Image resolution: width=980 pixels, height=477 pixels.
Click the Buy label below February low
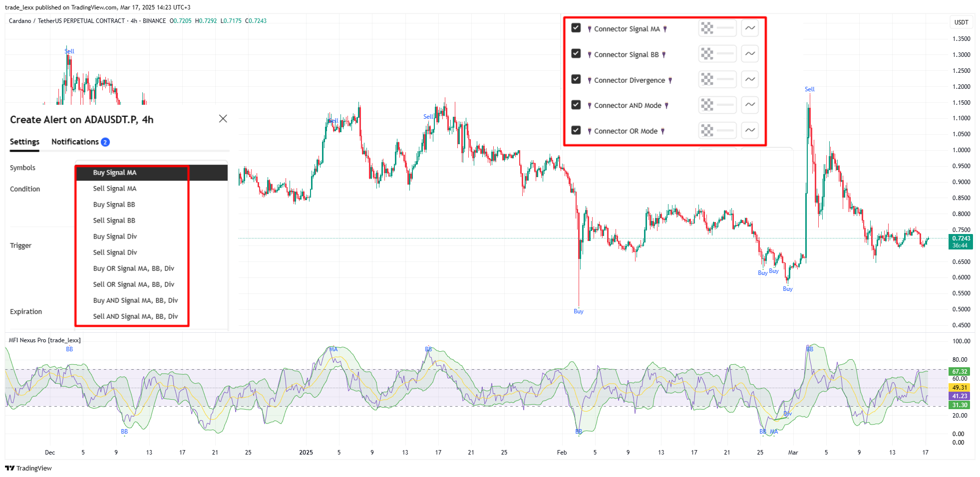pyautogui.click(x=578, y=311)
